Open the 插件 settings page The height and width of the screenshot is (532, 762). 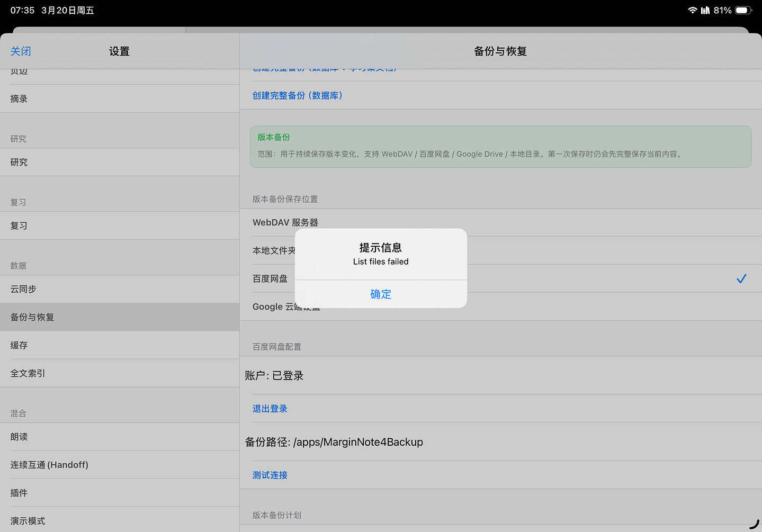[19, 493]
